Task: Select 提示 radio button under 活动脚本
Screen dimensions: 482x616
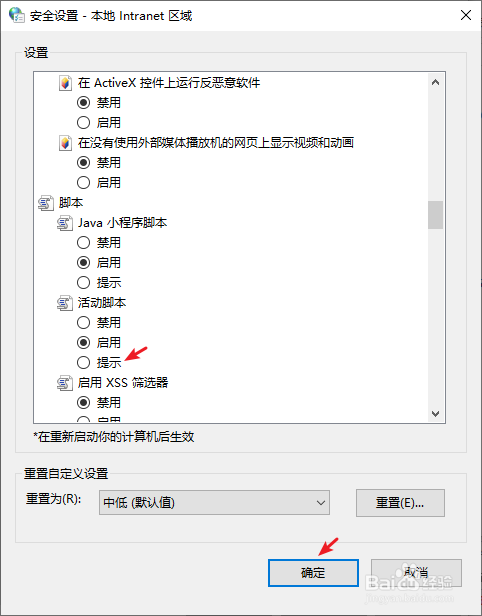Action: pyautogui.click(x=83, y=362)
